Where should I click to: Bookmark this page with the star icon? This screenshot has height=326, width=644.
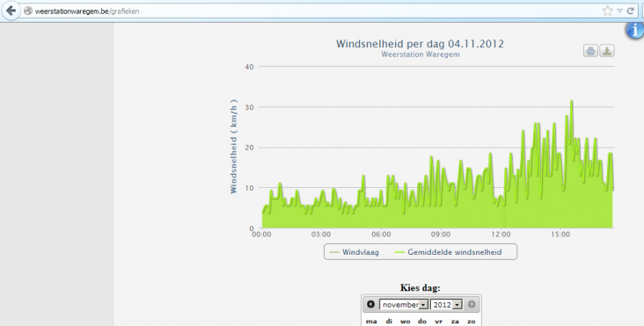[x=607, y=11]
